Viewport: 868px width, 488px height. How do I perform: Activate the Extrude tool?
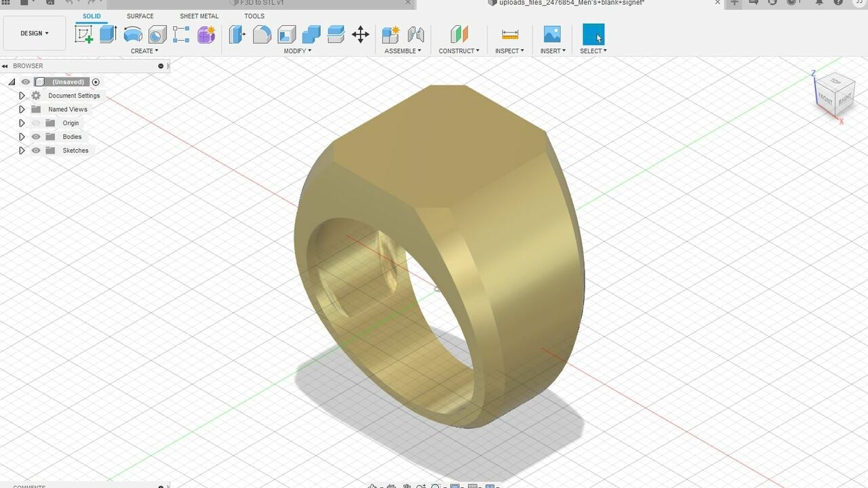(x=108, y=34)
